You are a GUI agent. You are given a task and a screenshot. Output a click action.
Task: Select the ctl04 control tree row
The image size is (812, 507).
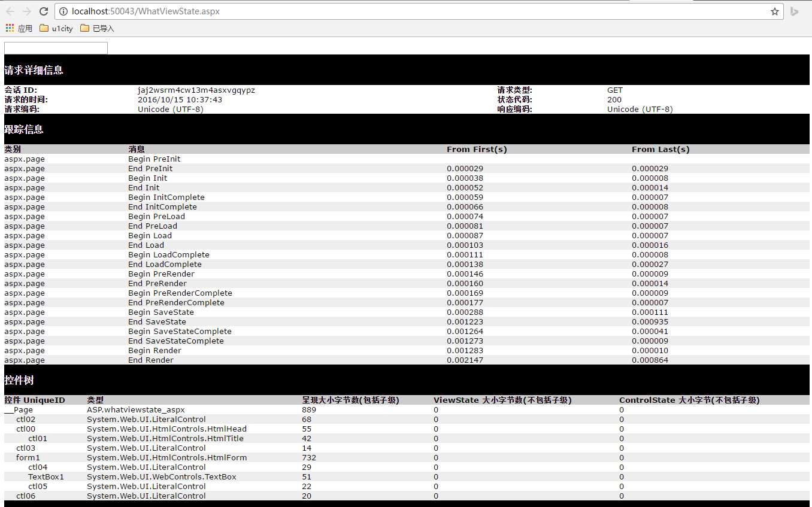407,467
